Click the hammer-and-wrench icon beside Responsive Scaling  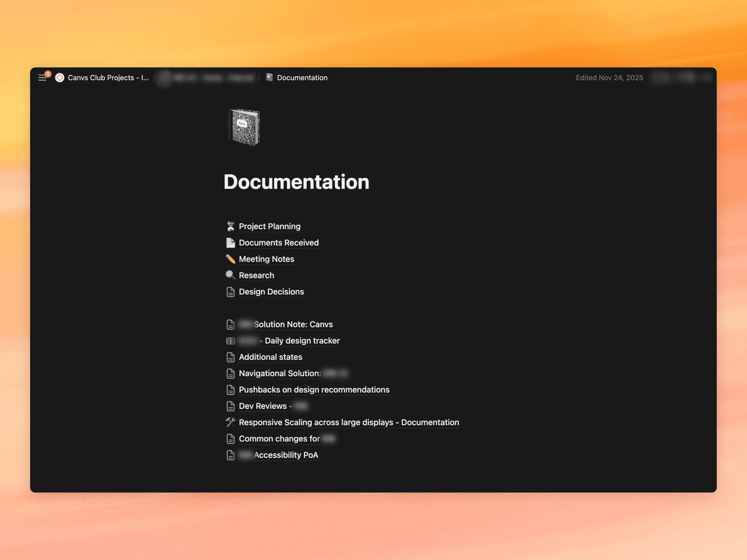pyautogui.click(x=231, y=422)
